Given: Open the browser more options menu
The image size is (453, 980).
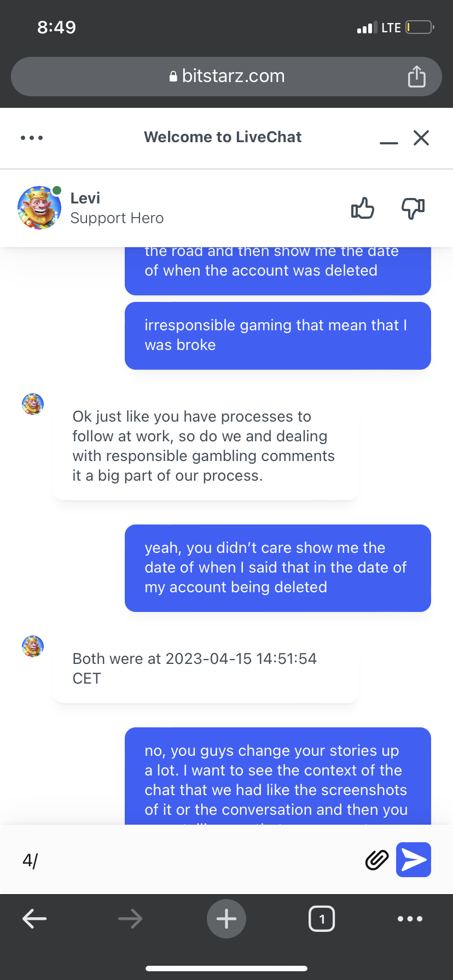Looking at the screenshot, I should click(410, 919).
